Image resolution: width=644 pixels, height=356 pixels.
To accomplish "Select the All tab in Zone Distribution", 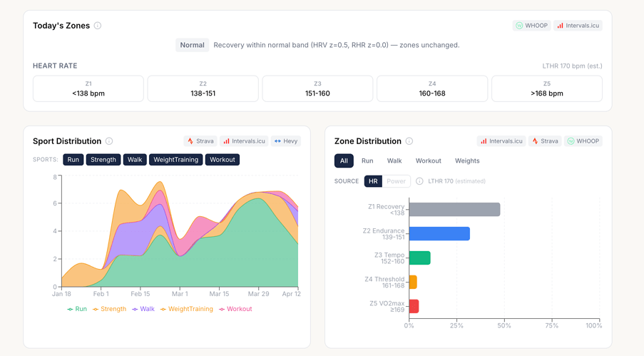I will click(x=344, y=161).
